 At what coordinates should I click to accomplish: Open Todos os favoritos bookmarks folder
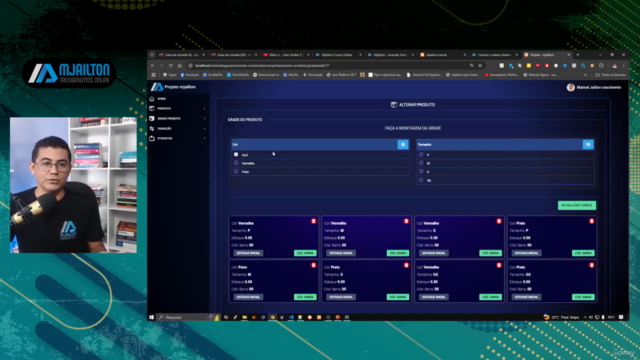tap(610, 75)
